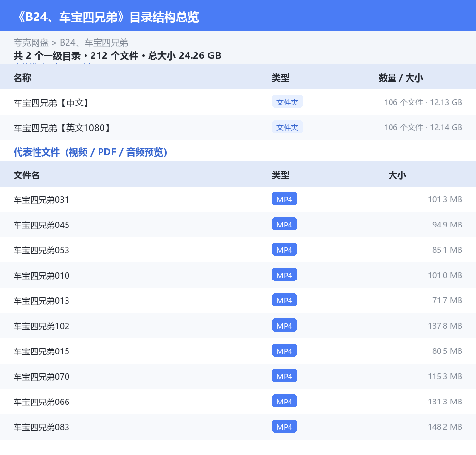Click the 137.8 MB size value
Image resolution: width=476 pixels, height=455 pixels.
point(445,325)
